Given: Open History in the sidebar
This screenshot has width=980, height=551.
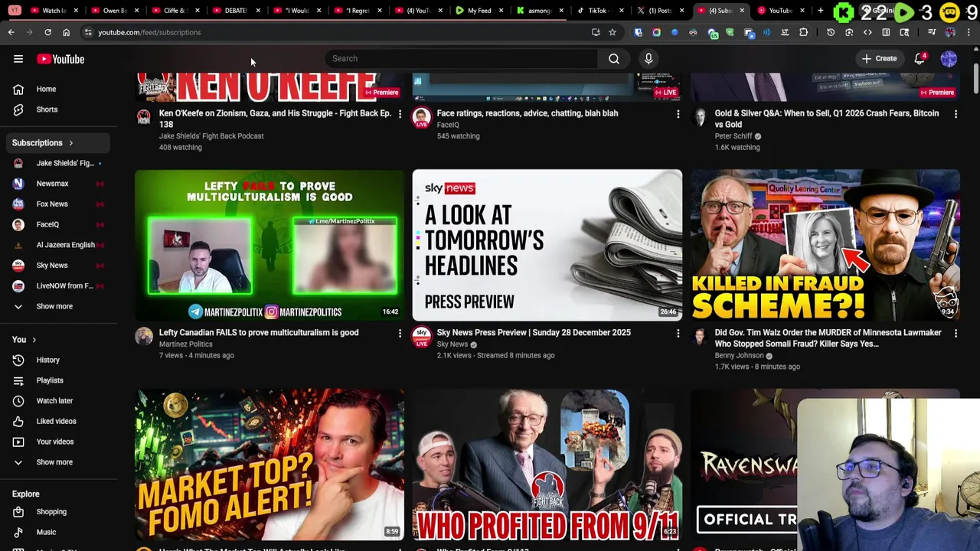Looking at the screenshot, I should (59, 360).
